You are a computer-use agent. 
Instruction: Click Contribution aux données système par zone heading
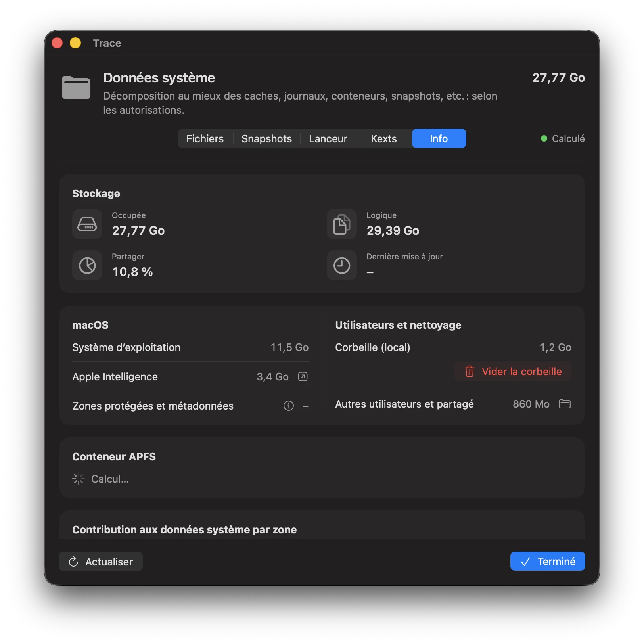pos(184,529)
